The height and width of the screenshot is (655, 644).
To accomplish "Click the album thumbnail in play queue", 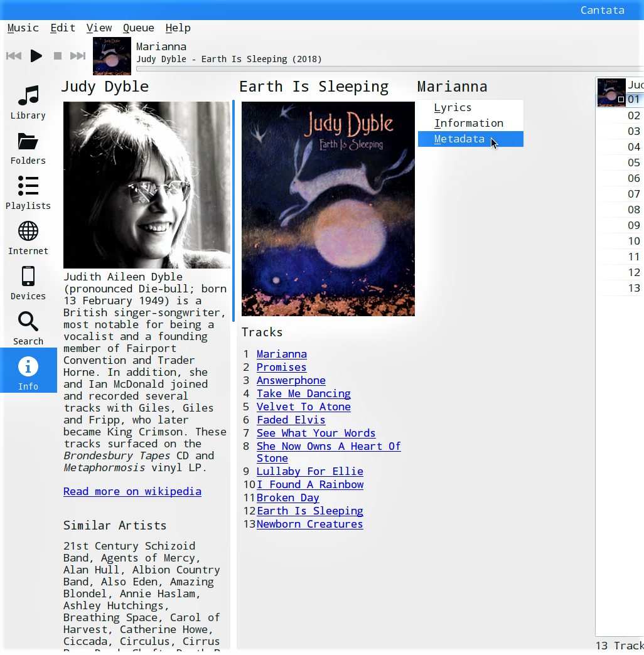I will [611, 92].
